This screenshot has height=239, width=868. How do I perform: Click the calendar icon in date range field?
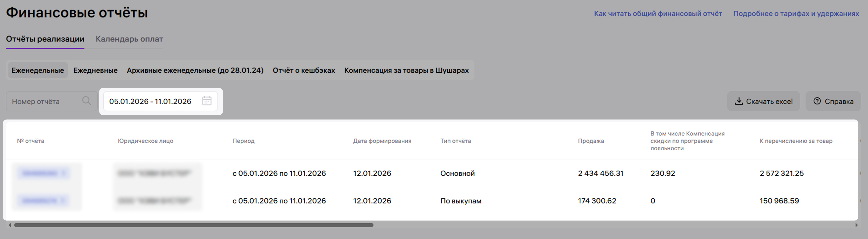pos(207,101)
